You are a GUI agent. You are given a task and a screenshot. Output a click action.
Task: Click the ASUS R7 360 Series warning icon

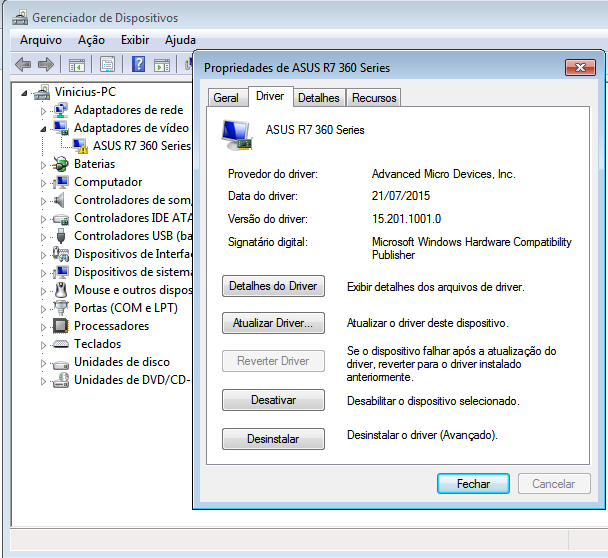(x=80, y=146)
